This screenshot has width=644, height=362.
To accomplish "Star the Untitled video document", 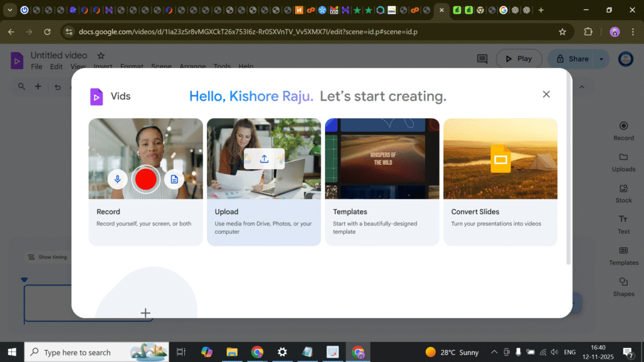I will point(101,56).
